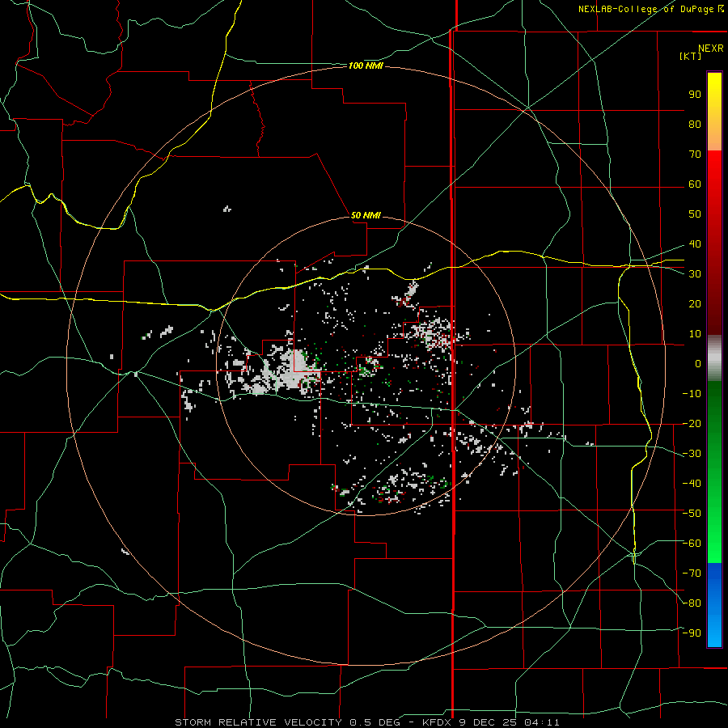Click the 20 value on velocity scale
Viewport: 728px width, 728px height.
pyautogui.click(x=695, y=304)
